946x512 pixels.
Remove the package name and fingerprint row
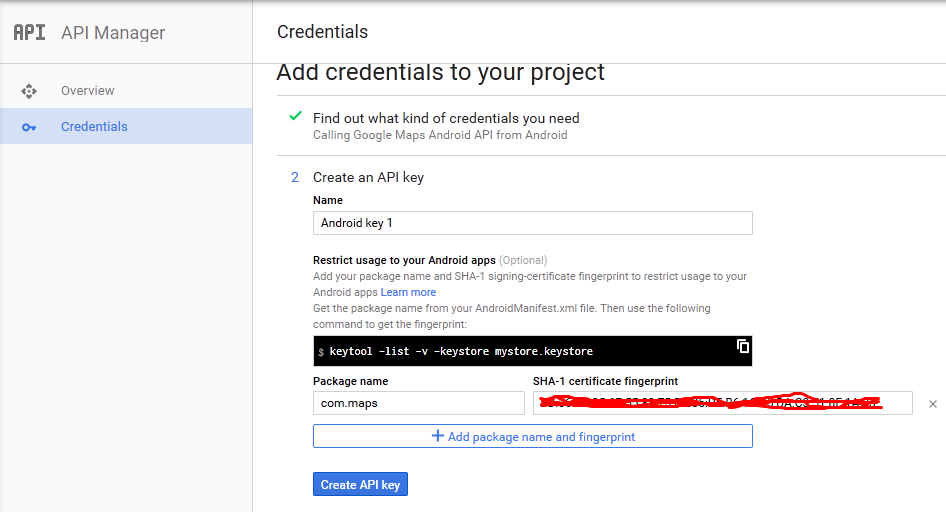pyautogui.click(x=932, y=404)
